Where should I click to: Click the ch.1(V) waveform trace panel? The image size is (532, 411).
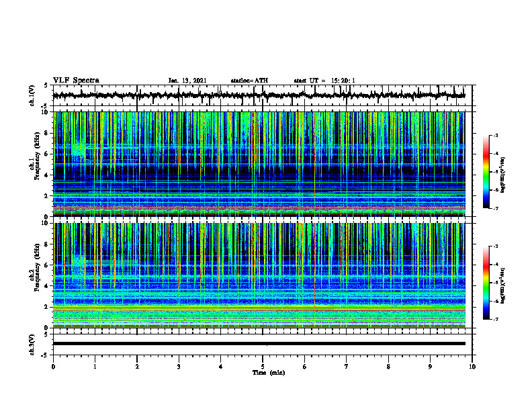(262, 95)
